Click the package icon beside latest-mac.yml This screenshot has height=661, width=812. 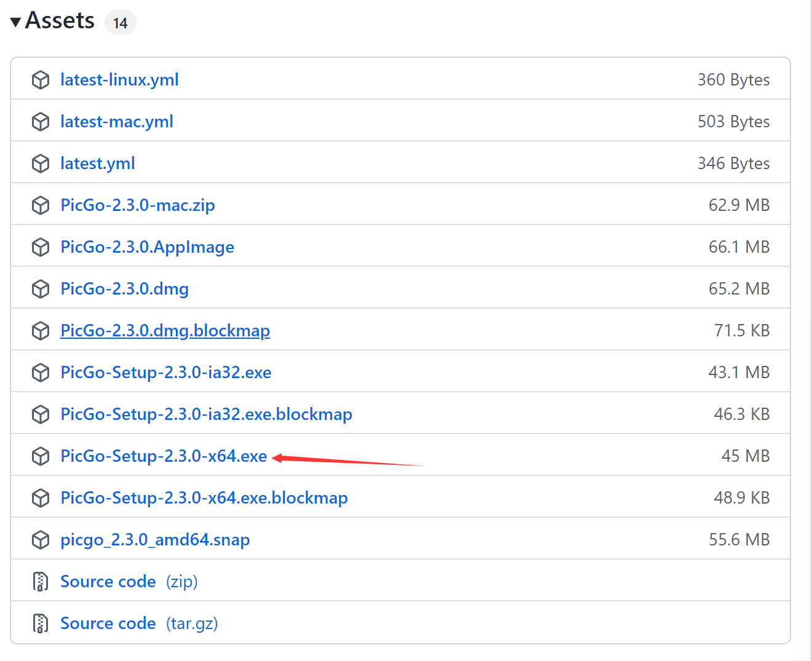[x=41, y=122]
